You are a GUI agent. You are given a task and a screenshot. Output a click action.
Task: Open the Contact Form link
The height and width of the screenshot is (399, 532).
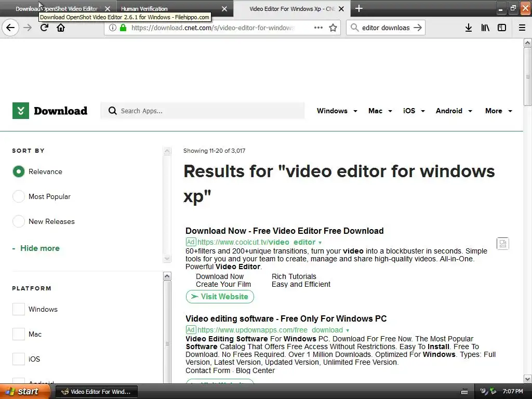click(208, 370)
